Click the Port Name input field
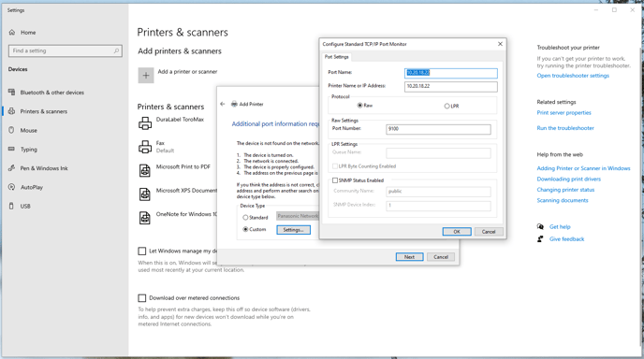Image resolution: width=644 pixels, height=359 pixels. tap(451, 73)
